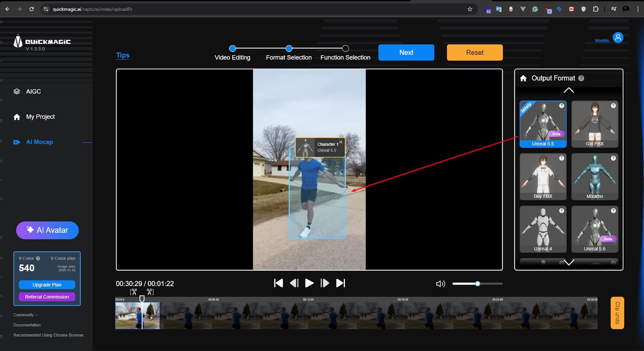Select the Character 1 Unreal 5.5 tag
644x351 pixels.
[x=320, y=147]
